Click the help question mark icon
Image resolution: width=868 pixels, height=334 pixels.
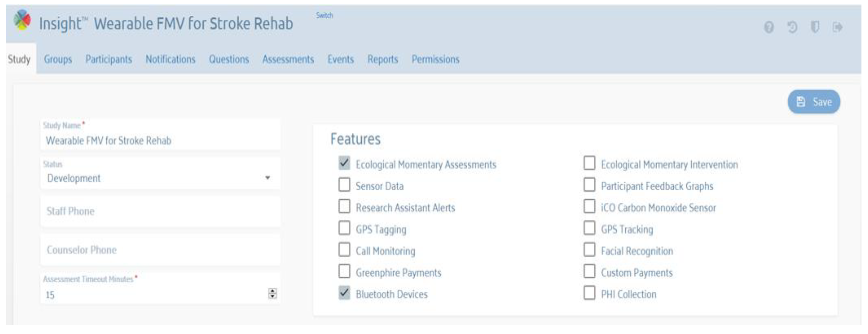[x=769, y=27]
